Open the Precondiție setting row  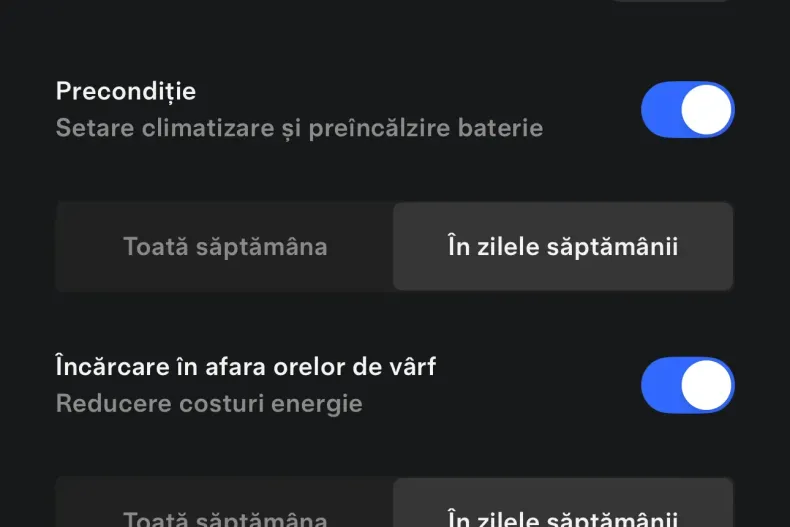coord(300,110)
